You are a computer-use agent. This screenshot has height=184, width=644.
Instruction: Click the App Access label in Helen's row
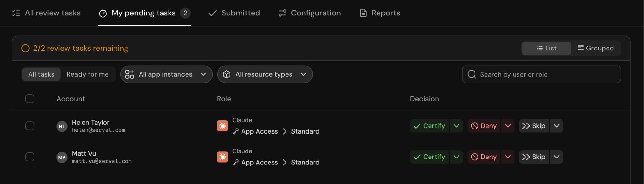[x=259, y=131]
